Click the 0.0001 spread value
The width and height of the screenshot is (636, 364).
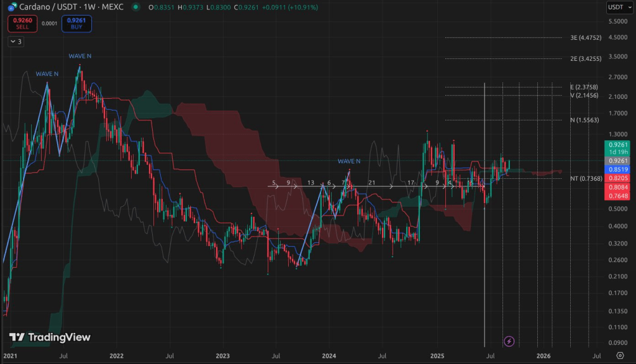click(x=50, y=24)
